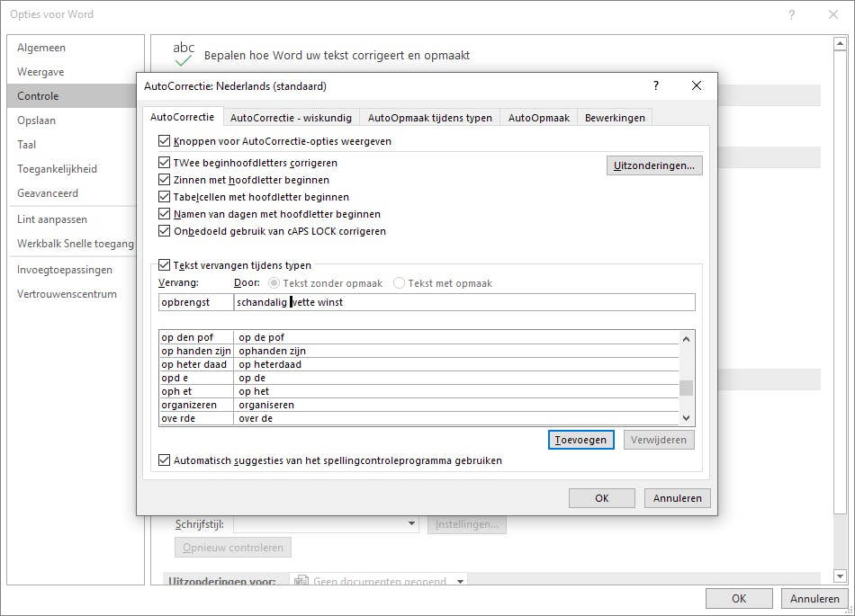855x616 pixels.
Task: Select the 'oph et' list row
Action: coord(418,391)
